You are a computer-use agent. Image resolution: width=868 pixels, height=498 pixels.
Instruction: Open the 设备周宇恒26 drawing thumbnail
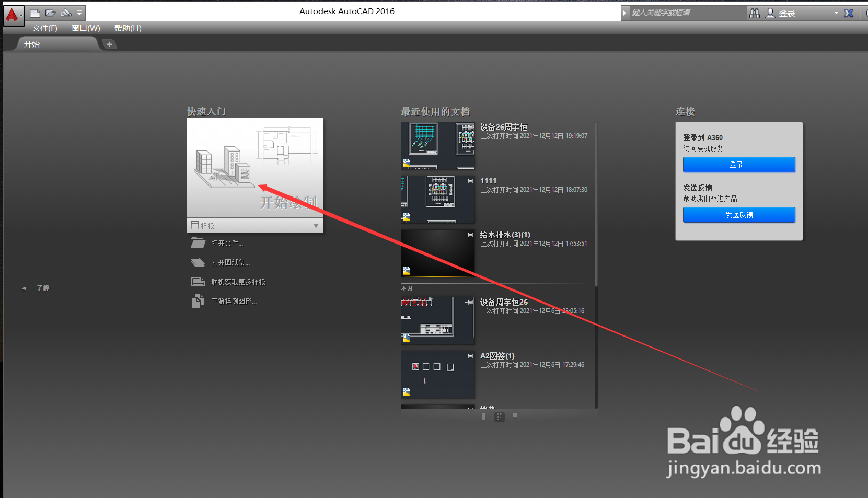coord(438,321)
